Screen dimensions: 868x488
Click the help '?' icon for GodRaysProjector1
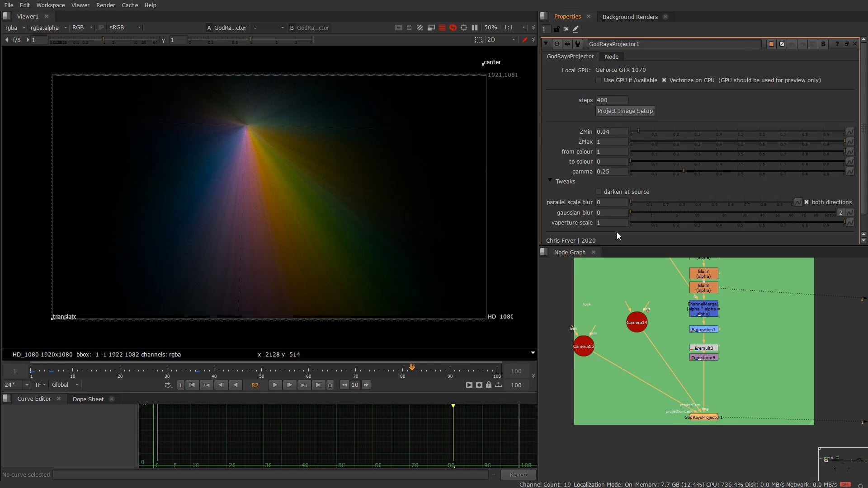(837, 44)
